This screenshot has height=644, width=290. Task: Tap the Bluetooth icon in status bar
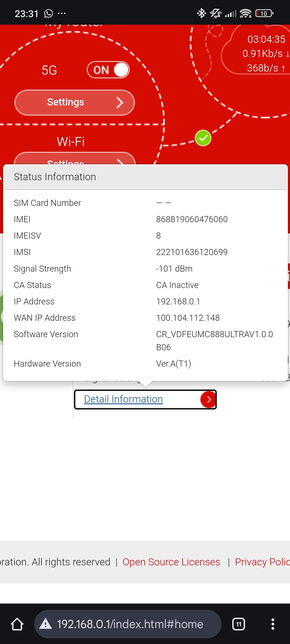tap(201, 13)
